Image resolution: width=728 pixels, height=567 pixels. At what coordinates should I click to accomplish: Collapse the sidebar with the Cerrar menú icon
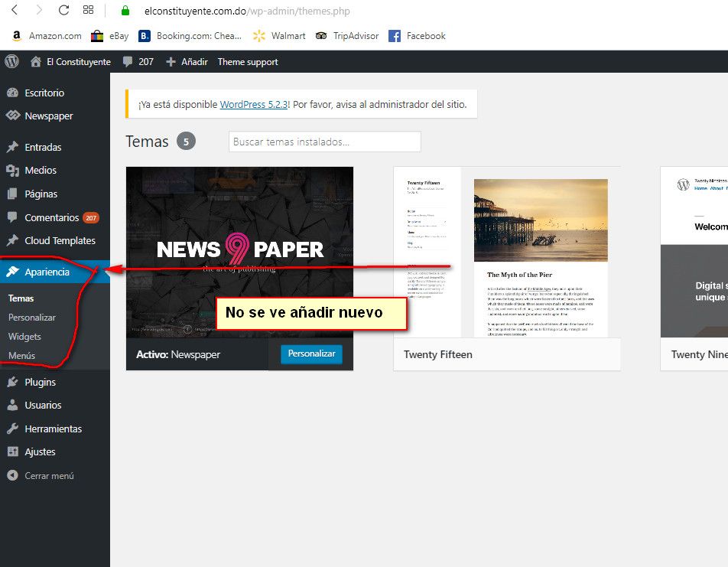point(12,475)
